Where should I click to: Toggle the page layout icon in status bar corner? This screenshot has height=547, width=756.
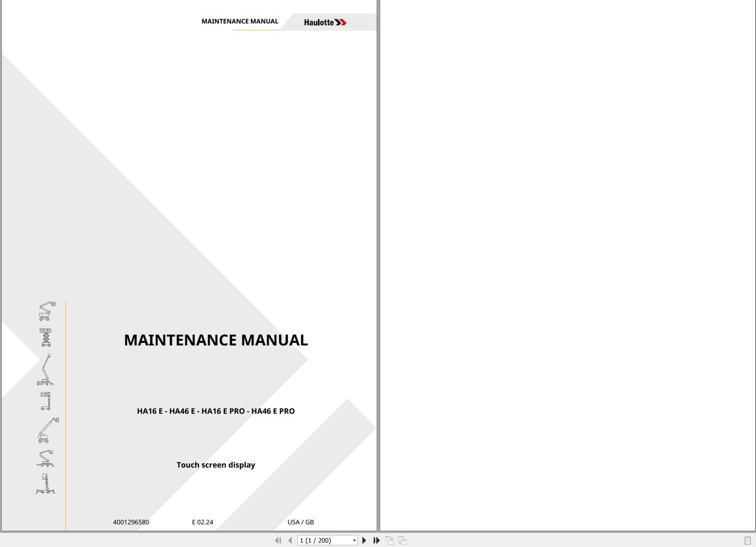(x=747, y=540)
